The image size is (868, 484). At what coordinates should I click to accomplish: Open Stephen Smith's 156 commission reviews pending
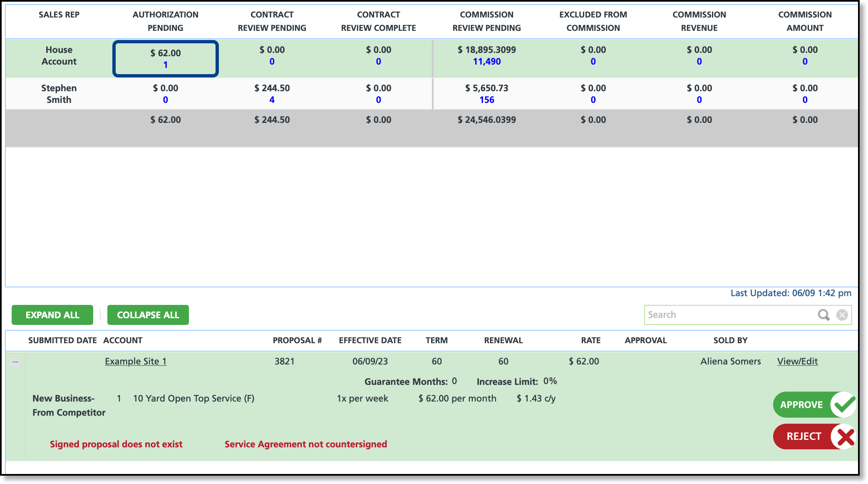(486, 100)
